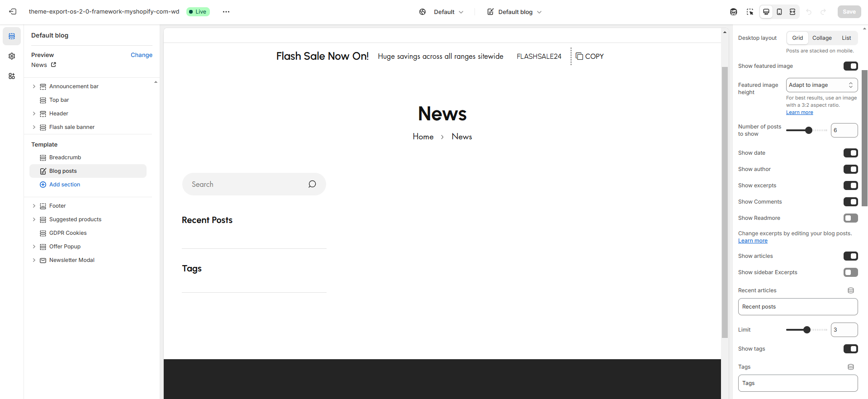Screen dimensions: 868x399
Task: Select the List desktop layout option
Action: pos(846,38)
